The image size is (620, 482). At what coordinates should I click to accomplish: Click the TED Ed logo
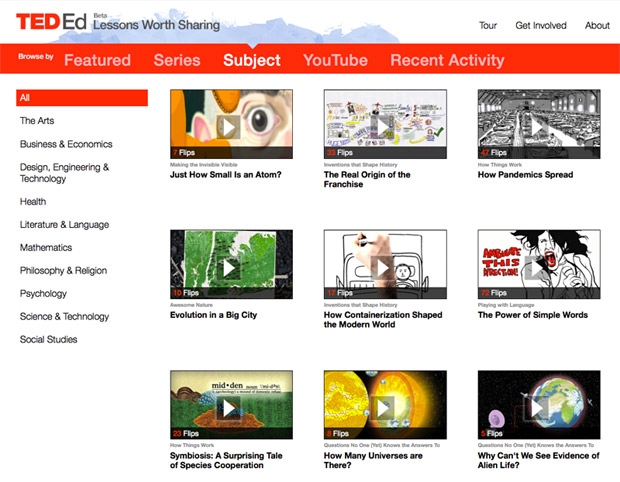tap(51, 21)
